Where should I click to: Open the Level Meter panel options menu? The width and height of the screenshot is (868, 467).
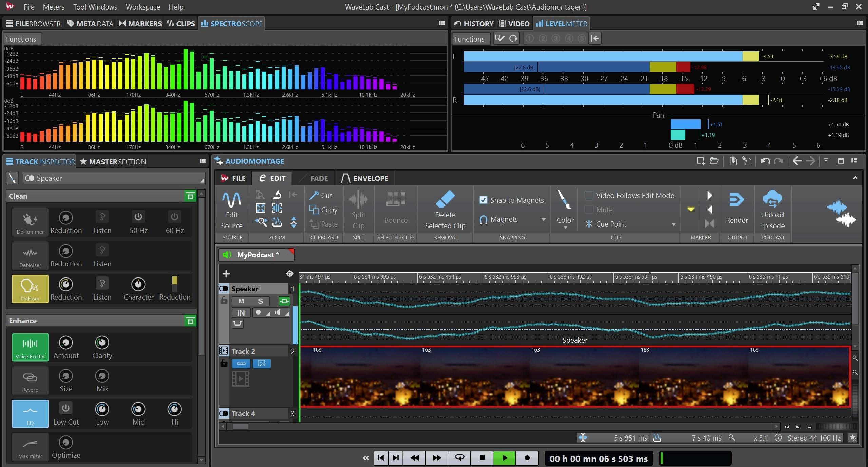[x=860, y=23]
